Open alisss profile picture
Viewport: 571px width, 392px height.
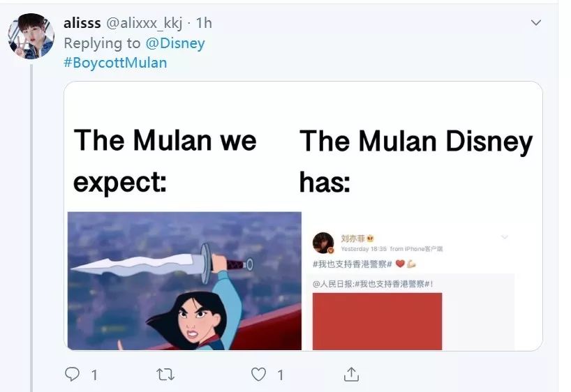pos(30,35)
